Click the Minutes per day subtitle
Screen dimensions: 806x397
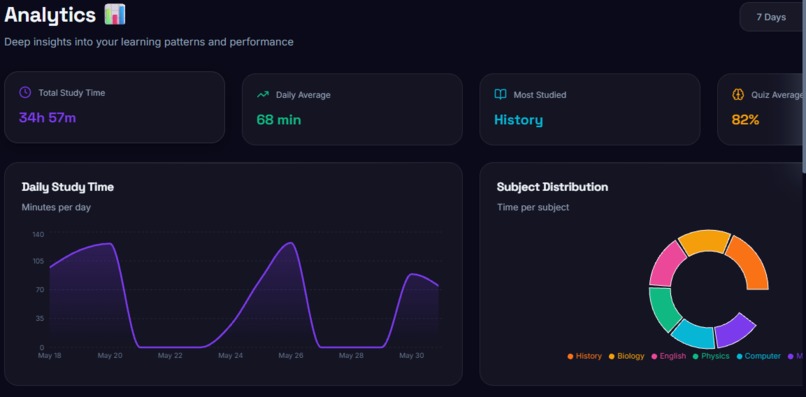coord(56,207)
